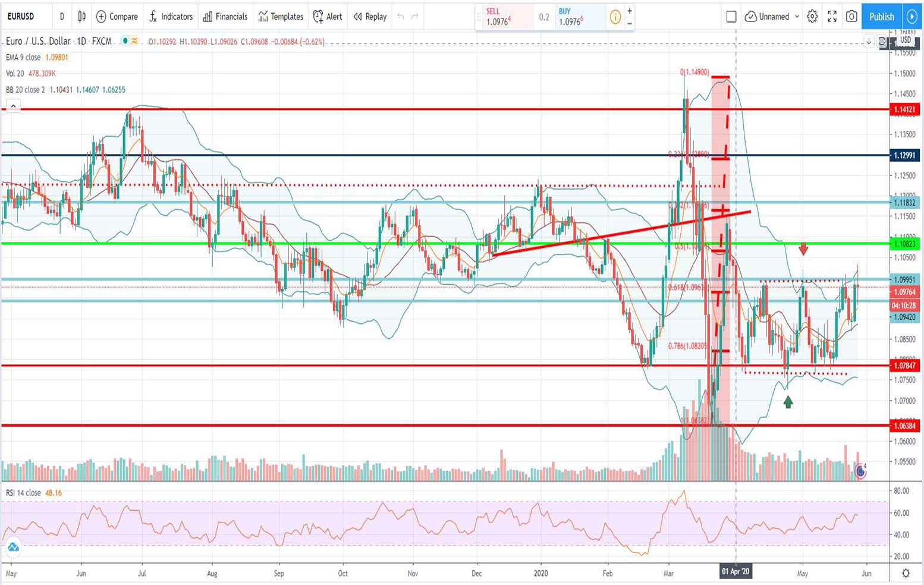924x585 pixels.
Task: Click the orange info icon beside BUY
Action: coord(615,17)
